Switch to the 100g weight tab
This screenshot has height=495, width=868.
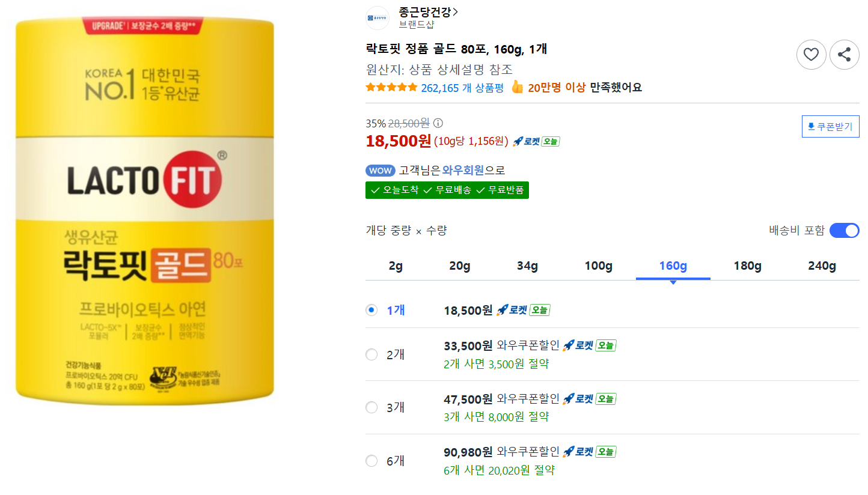pos(599,266)
